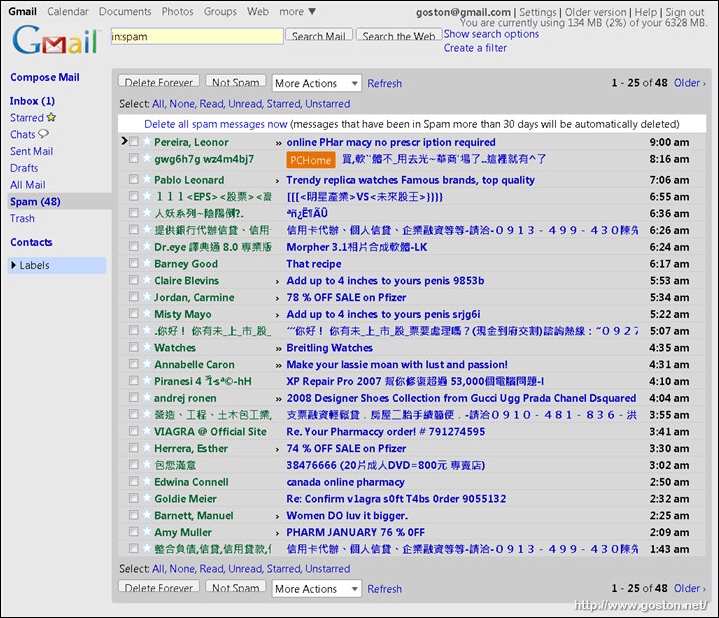Open Show search options
This screenshot has height=618, width=719.
pos(491,34)
